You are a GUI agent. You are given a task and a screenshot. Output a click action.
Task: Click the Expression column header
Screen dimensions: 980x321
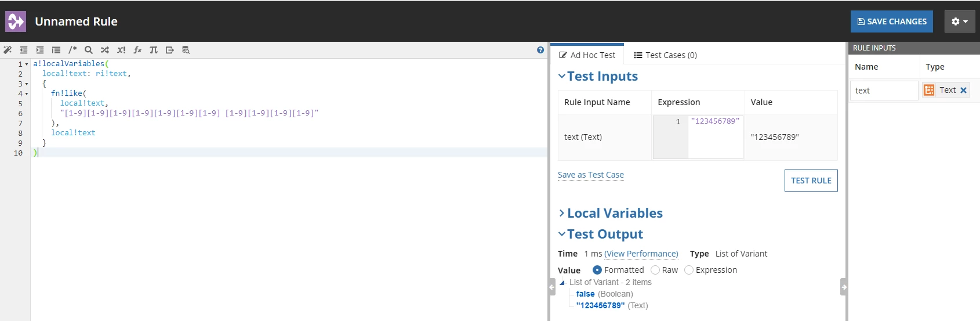679,102
